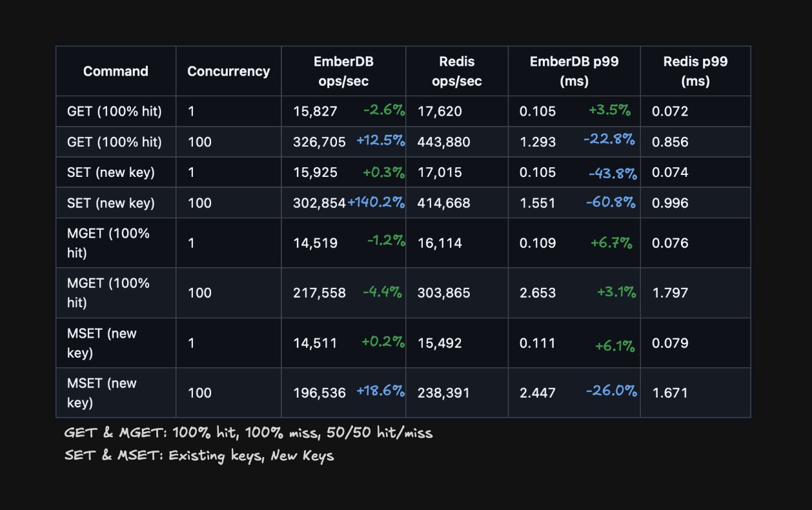Click the 'GET & MGET: 100% hit' caption line
Screen dimensions: 812x510
249,433
